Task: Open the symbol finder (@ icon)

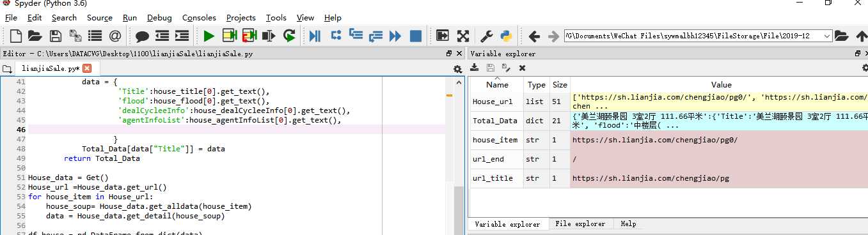Action: (115, 36)
